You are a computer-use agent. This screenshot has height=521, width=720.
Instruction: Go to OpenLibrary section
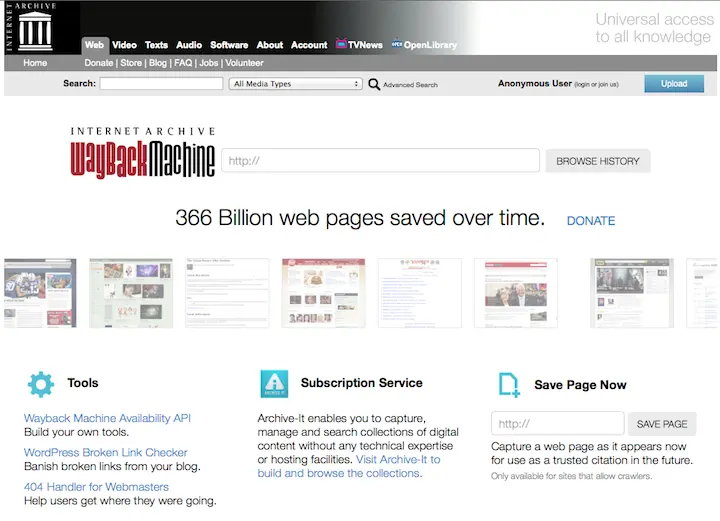430,45
